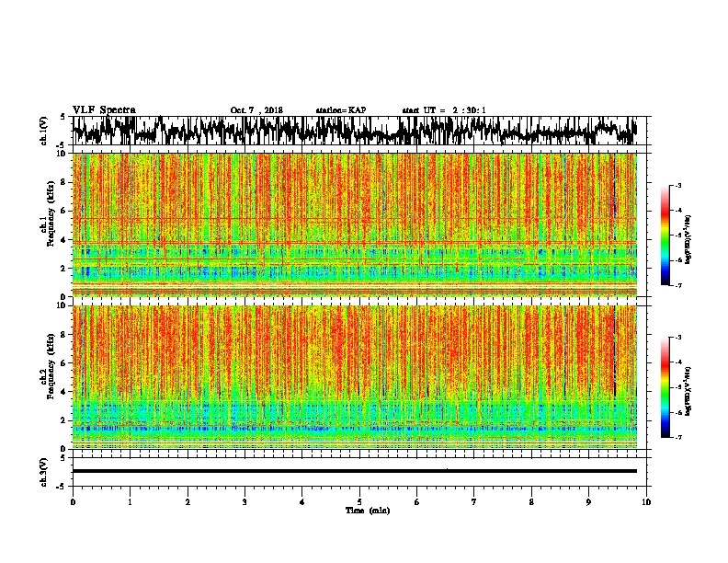The height and width of the screenshot is (563, 728).
Task: Click the "10" tick on the time axis
Action: [x=646, y=502]
